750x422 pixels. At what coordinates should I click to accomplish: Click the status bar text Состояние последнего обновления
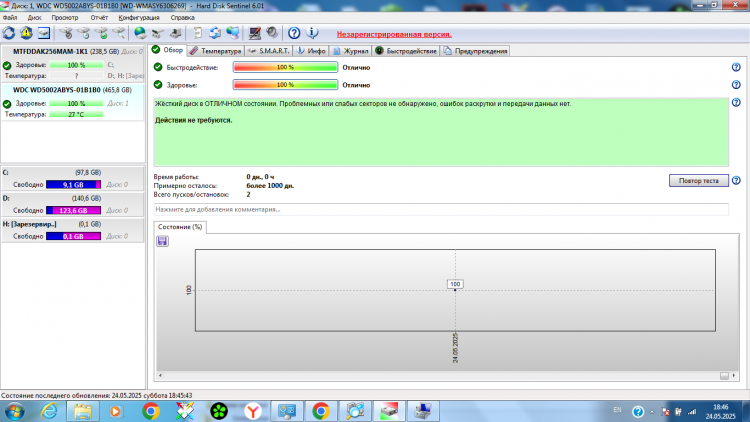pos(97,396)
